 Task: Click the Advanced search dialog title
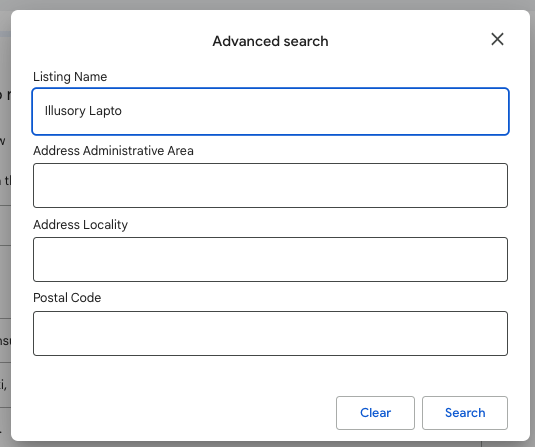[270, 41]
